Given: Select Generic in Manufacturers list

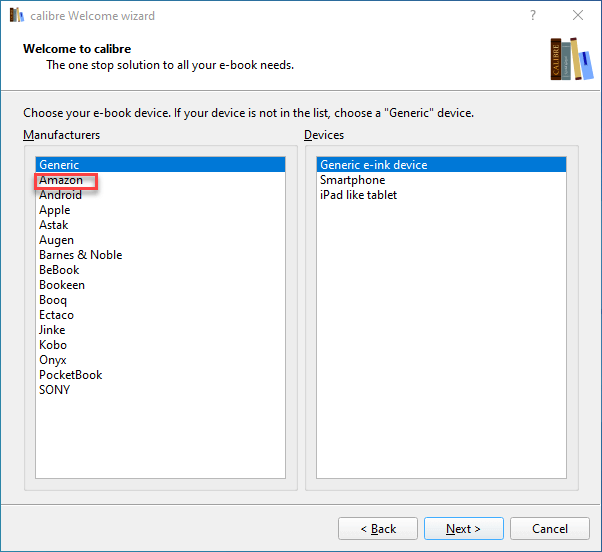Looking at the screenshot, I should [160, 165].
